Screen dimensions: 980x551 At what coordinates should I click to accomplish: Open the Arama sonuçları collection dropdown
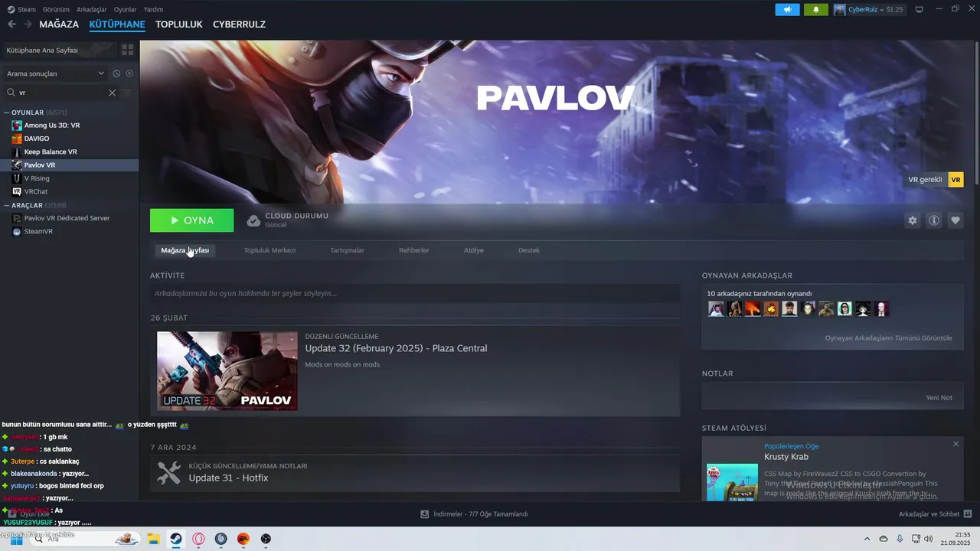pyautogui.click(x=55, y=73)
